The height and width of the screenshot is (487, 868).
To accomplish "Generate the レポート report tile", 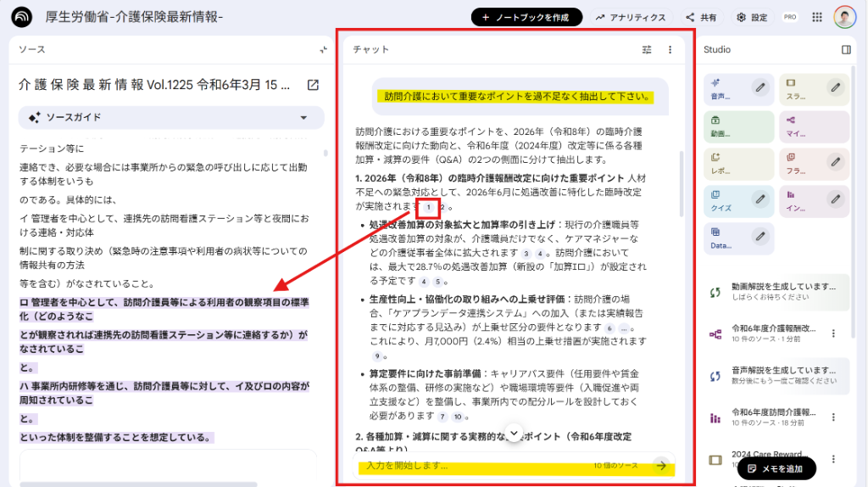I will [x=738, y=164].
